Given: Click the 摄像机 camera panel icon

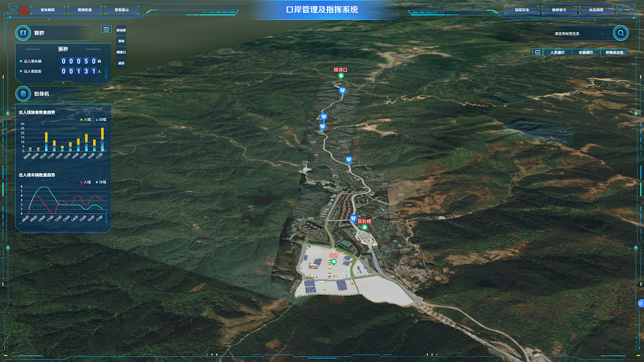Looking at the screenshot, I should 23,94.
